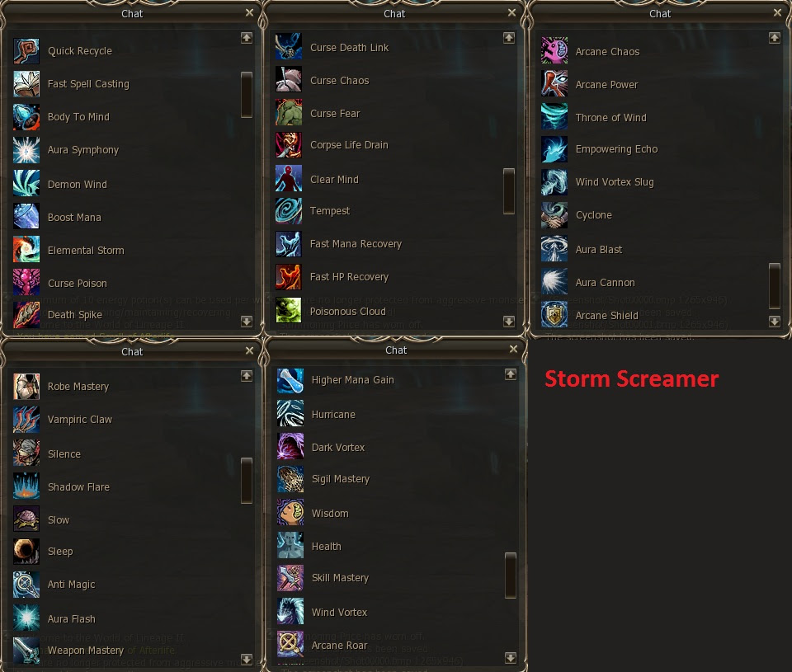Select the Vampiric Claw skill icon

coord(26,420)
